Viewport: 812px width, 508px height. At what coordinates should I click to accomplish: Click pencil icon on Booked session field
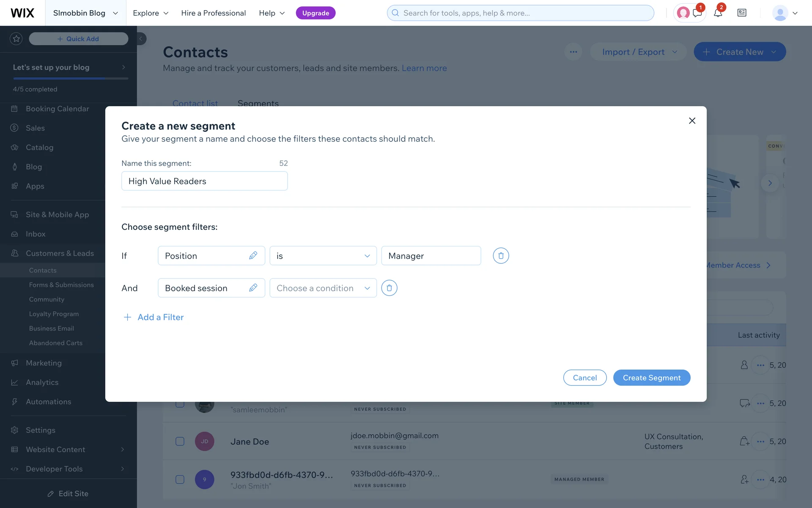click(253, 288)
